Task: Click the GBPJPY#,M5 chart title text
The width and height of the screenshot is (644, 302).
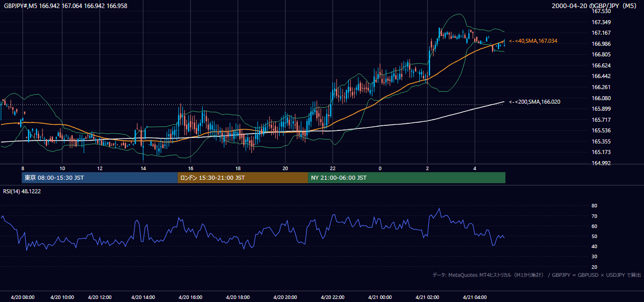Action: click(x=66, y=6)
